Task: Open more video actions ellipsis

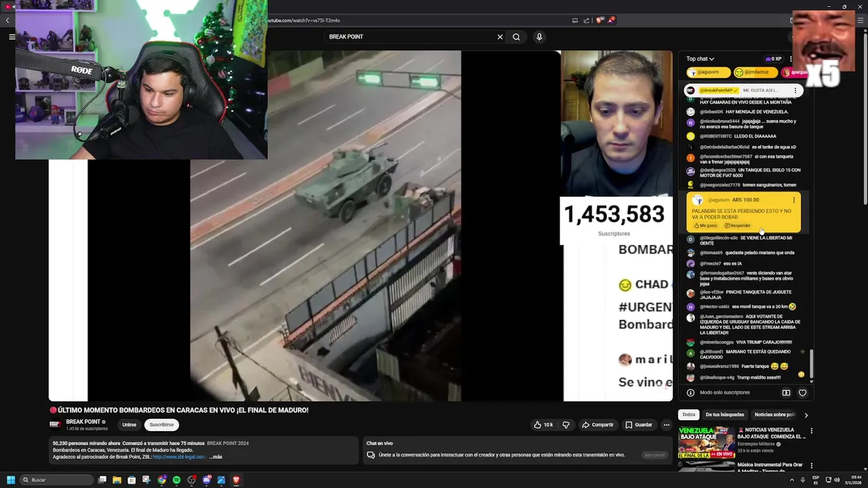Action: click(667, 425)
